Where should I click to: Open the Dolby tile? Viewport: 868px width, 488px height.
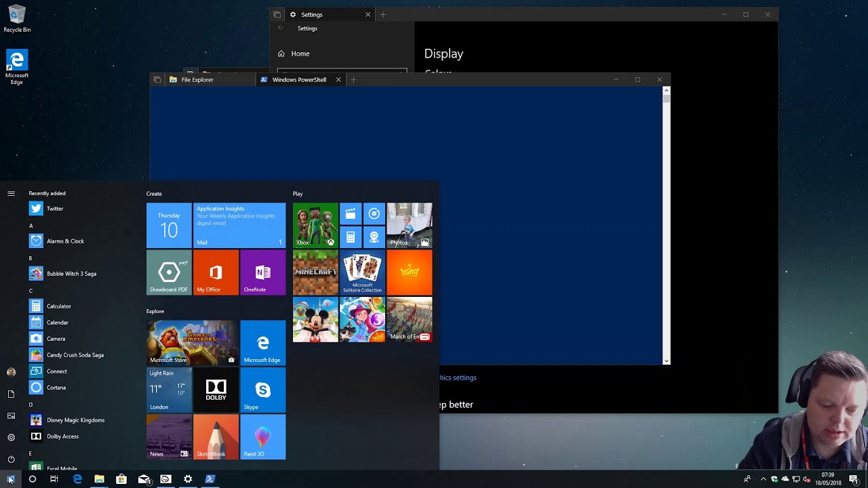pos(216,390)
